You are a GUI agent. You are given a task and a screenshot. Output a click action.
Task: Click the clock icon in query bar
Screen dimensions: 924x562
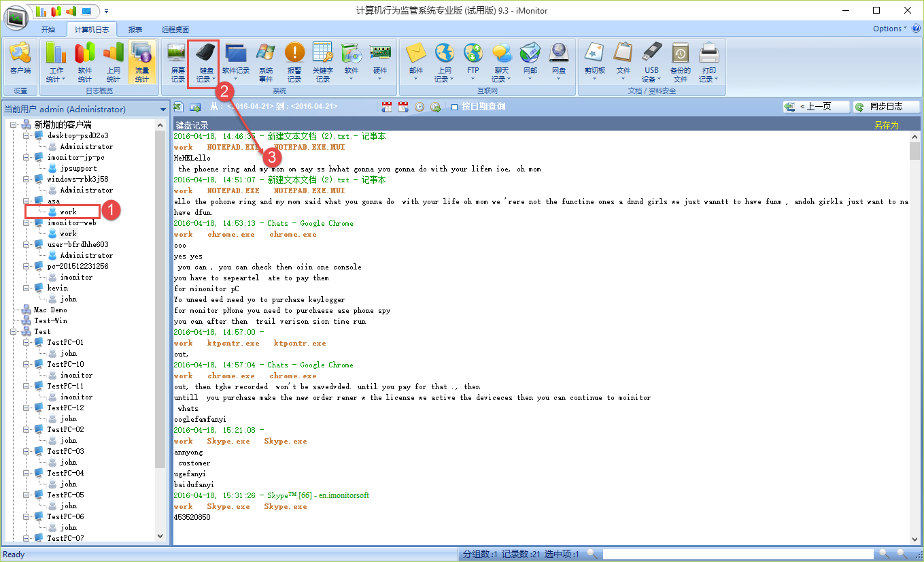click(420, 107)
